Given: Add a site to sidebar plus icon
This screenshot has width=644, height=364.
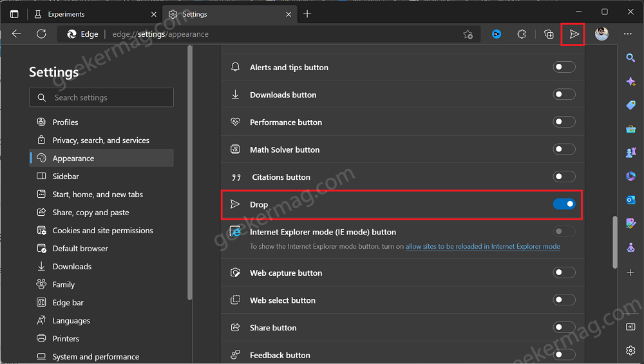Looking at the screenshot, I should pyautogui.click(x=630, y=273).
